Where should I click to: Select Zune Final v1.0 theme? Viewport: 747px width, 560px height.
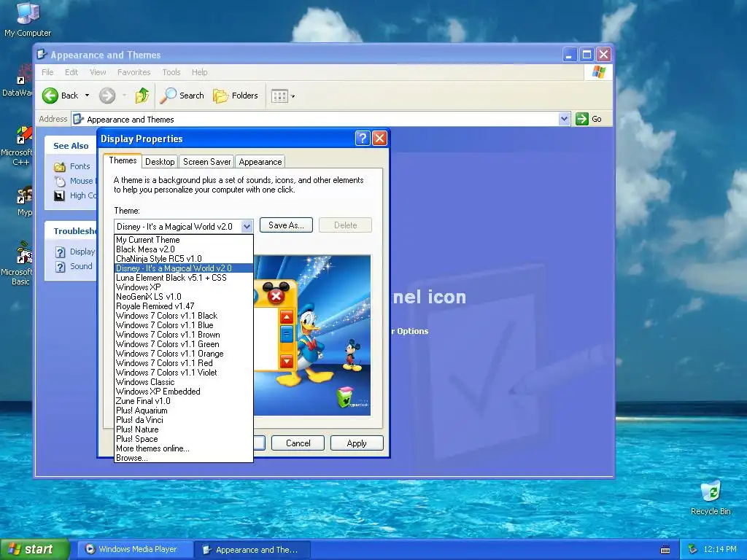point(184,402)
